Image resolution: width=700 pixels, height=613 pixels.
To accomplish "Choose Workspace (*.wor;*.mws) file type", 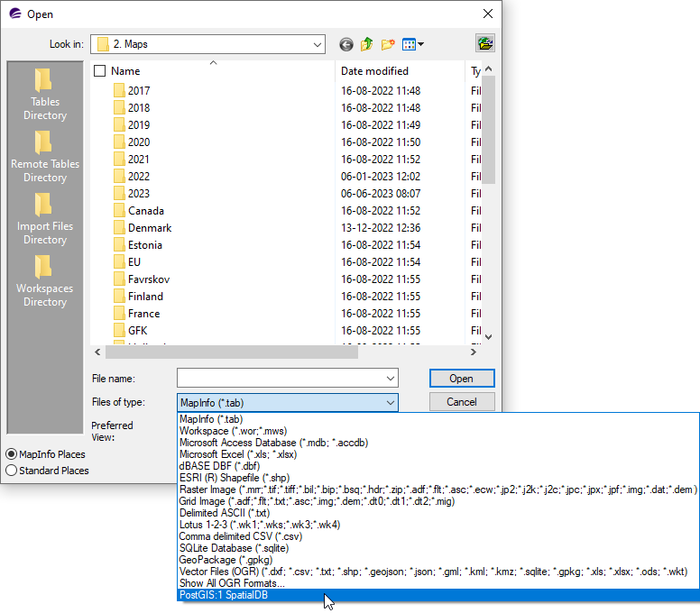I will click(437, 431).
